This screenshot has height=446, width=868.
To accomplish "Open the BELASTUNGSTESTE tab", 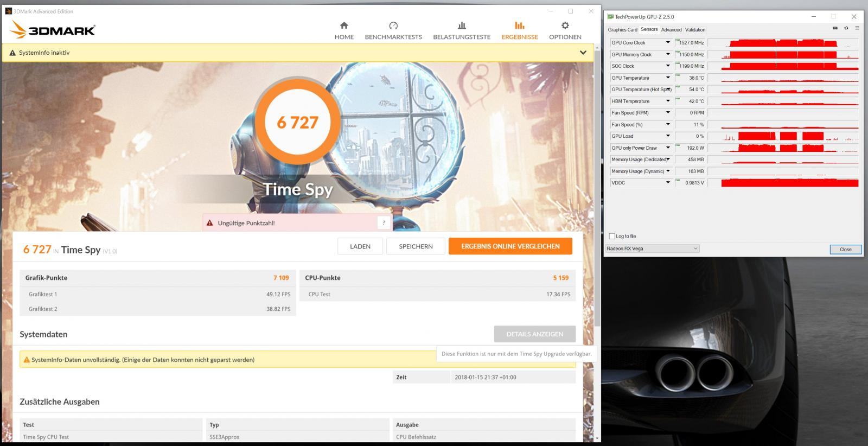I will pos(462,31).
